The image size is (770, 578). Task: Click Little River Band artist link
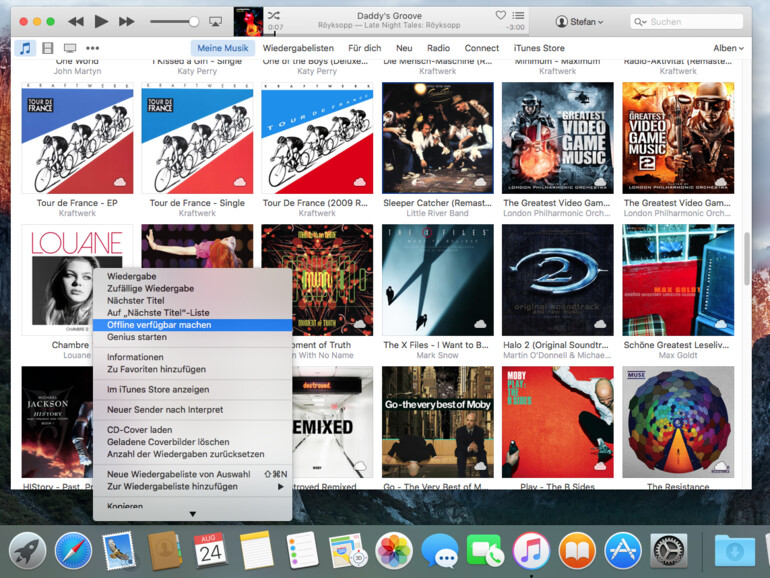(x=438, y=213)
